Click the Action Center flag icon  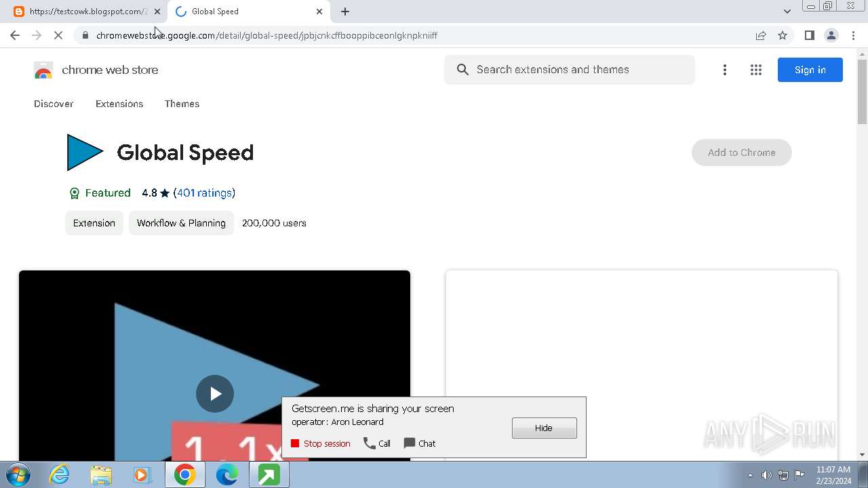(800, 475)
